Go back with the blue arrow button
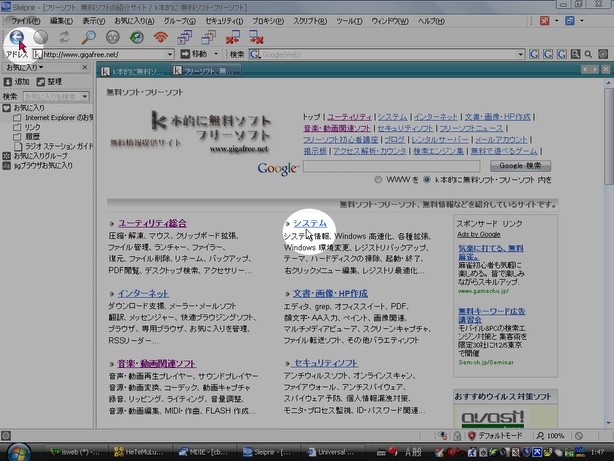The image size is (614, 461). 17,37
